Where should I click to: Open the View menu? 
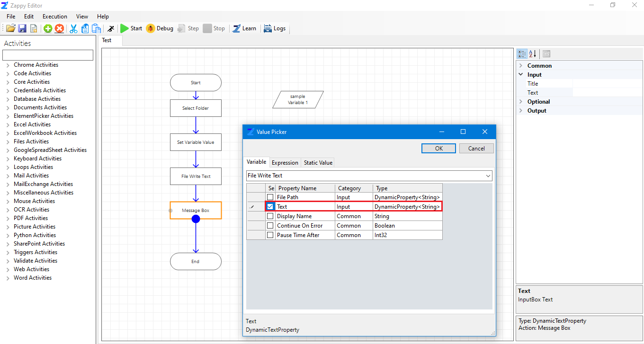coord(82,17)
